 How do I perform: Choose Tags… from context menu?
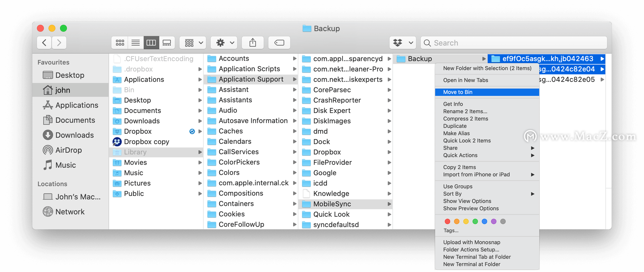[487, 231]
